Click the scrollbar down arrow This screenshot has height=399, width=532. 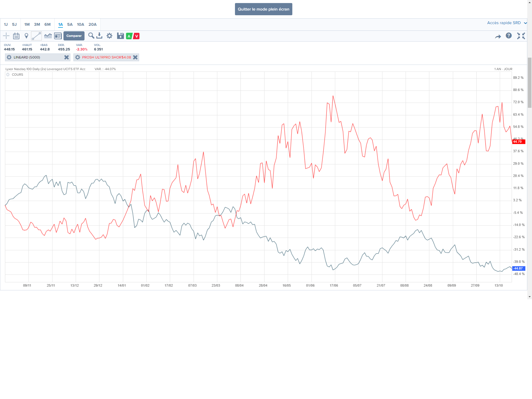tap(530, 297)
